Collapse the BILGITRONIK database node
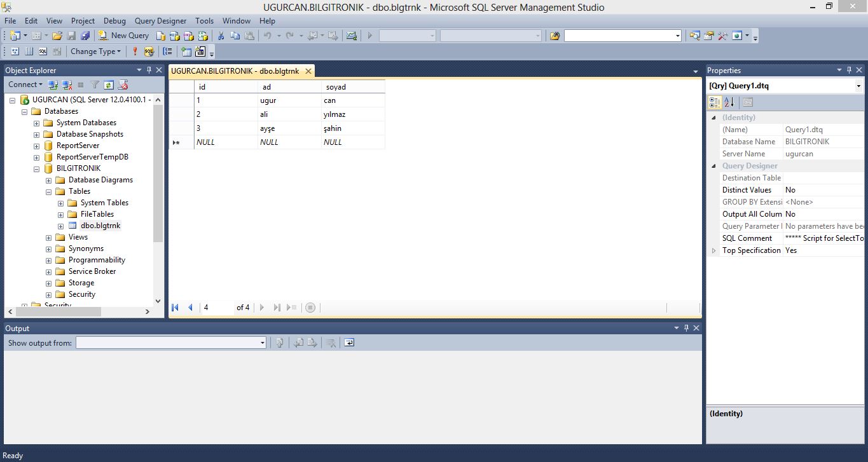Image resolution: width=868 pixels, height=462 pixels. coord(37,168)
